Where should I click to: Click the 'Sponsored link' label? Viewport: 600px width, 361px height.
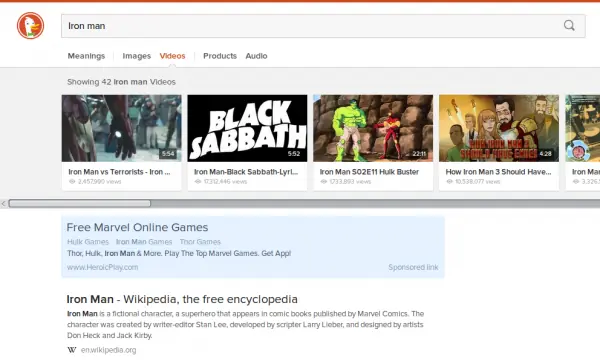click(x=413, y=267)
